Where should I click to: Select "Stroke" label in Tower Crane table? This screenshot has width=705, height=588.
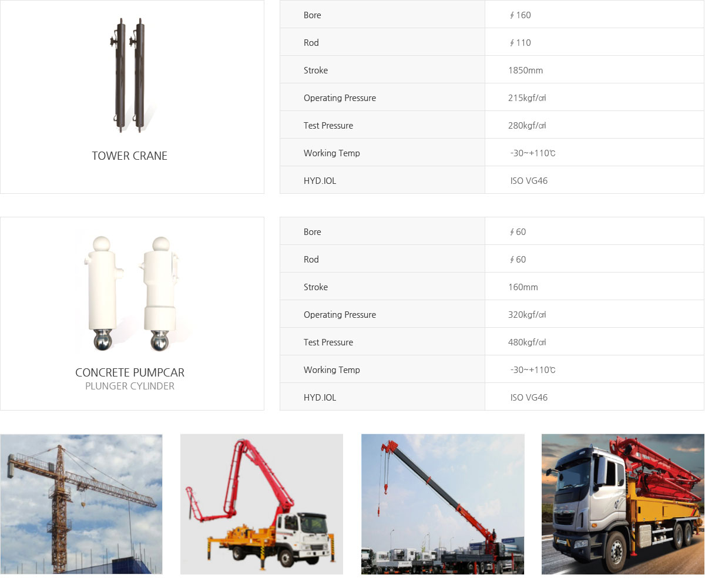pos(315,70)
